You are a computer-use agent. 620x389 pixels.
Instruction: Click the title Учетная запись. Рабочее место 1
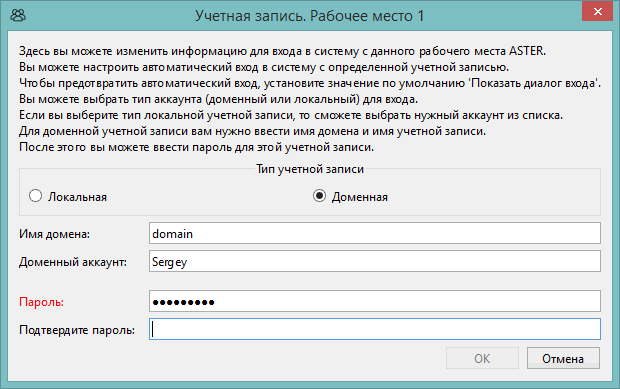[x=310, y=16]
